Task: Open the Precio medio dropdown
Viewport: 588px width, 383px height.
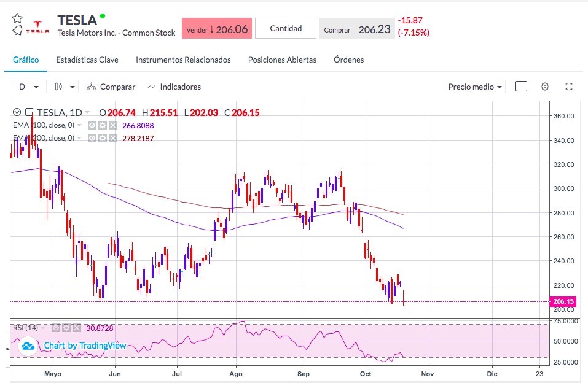Action: coord(475,87)
